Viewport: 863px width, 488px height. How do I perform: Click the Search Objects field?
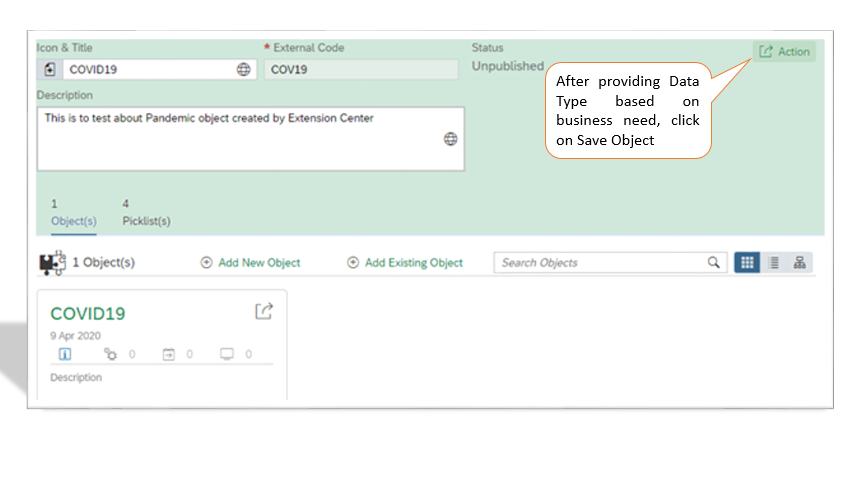point(600,262)
